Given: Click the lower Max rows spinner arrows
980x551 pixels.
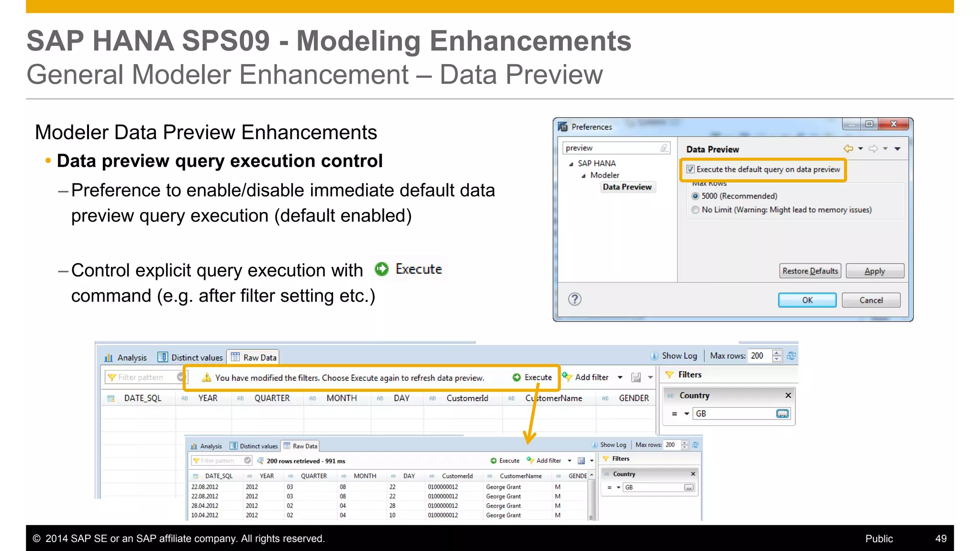Looking at the screenshot, I should pos(685,445).
